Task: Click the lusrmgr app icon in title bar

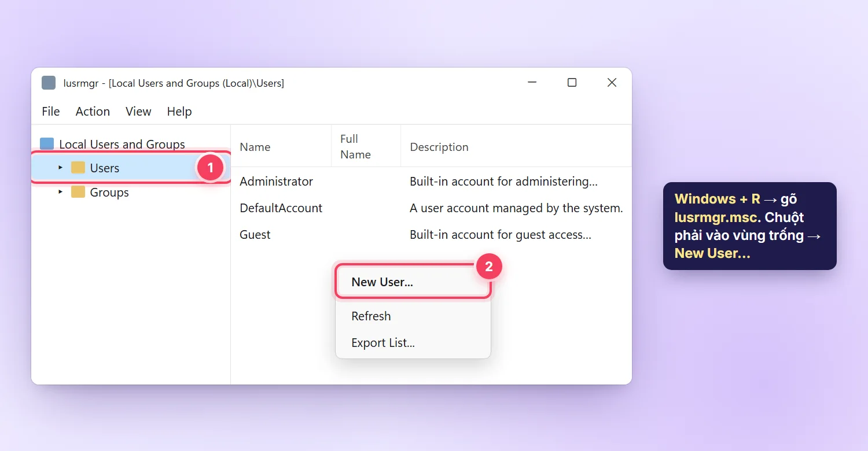Action: (49, 83)
